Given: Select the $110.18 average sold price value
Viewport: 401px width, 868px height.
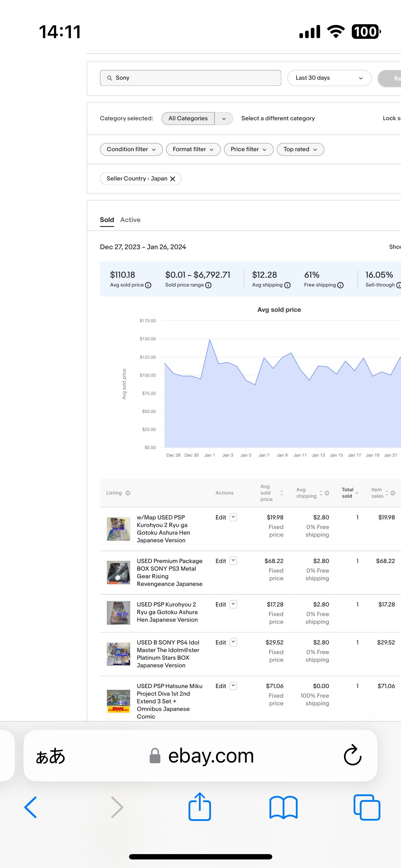Looking at the screenshot, I should coord(123,275).
